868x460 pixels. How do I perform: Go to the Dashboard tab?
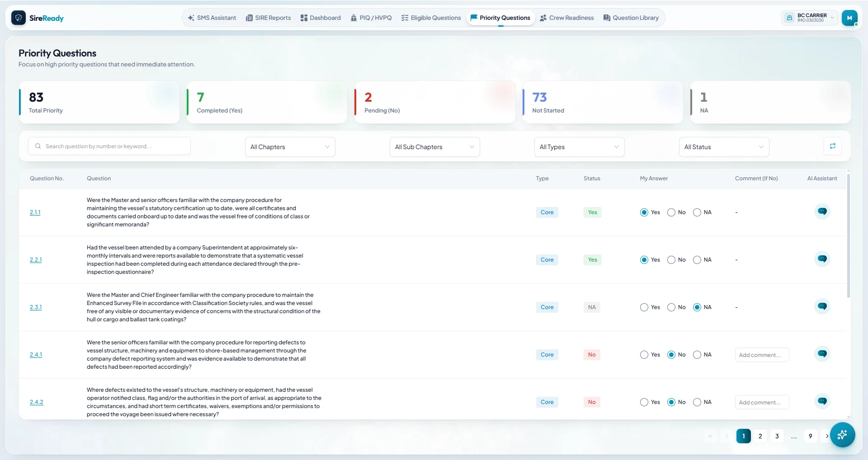coord(321,18)
